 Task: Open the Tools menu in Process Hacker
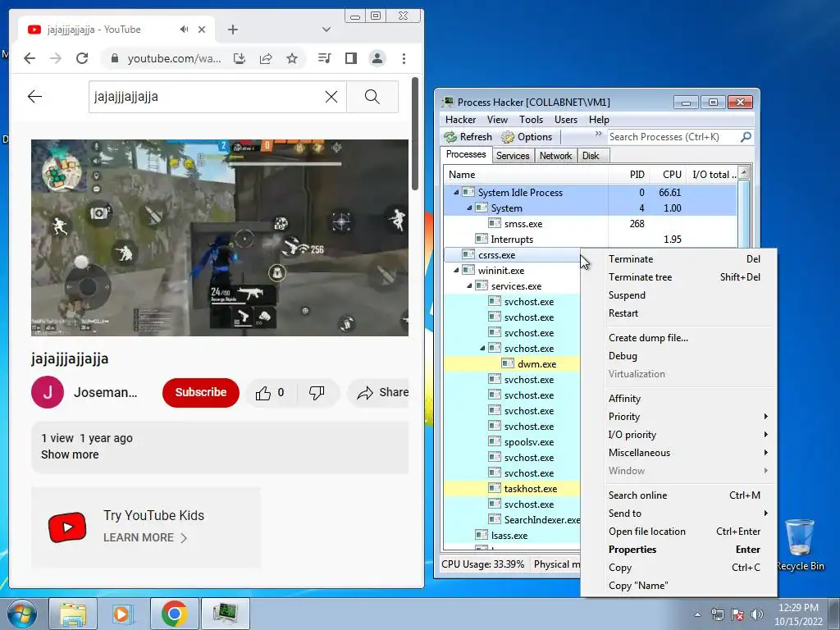[x=531, y=120]
